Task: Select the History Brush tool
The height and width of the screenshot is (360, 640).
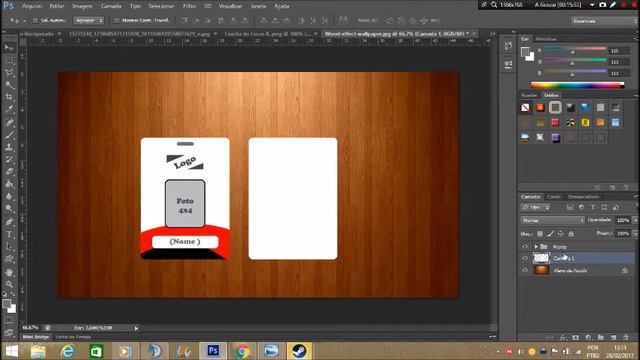Action: coord(9,159)
